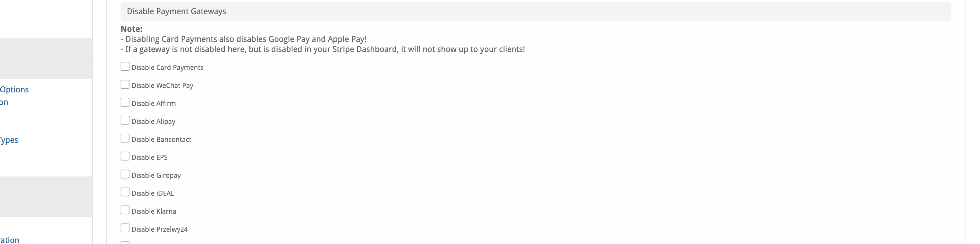The width and height of the screenshot is (980, 244).
Task: Open the sidebar link ending in 'on'
Action: click(x=4, y=102)
